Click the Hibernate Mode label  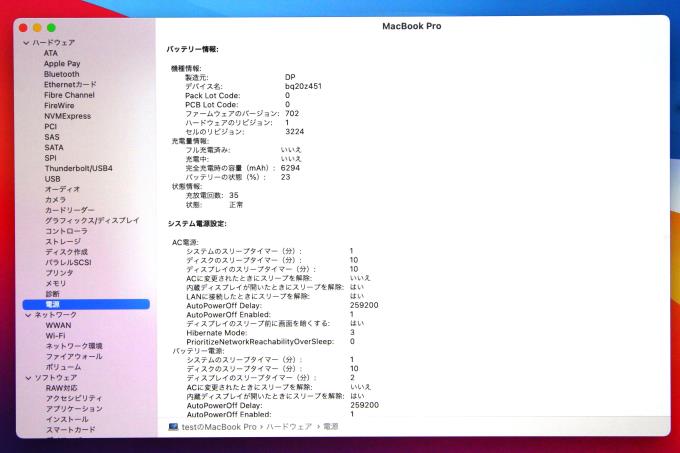click(x=217, y=333)
